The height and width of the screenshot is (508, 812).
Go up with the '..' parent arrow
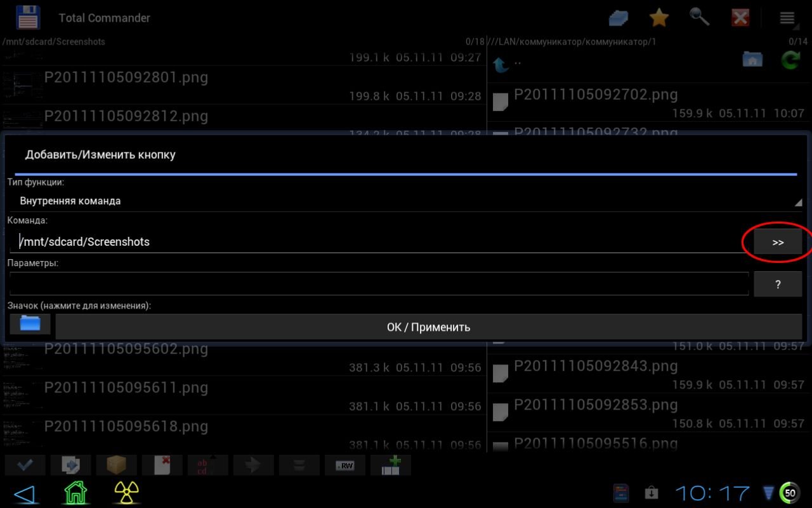[501, 64]
